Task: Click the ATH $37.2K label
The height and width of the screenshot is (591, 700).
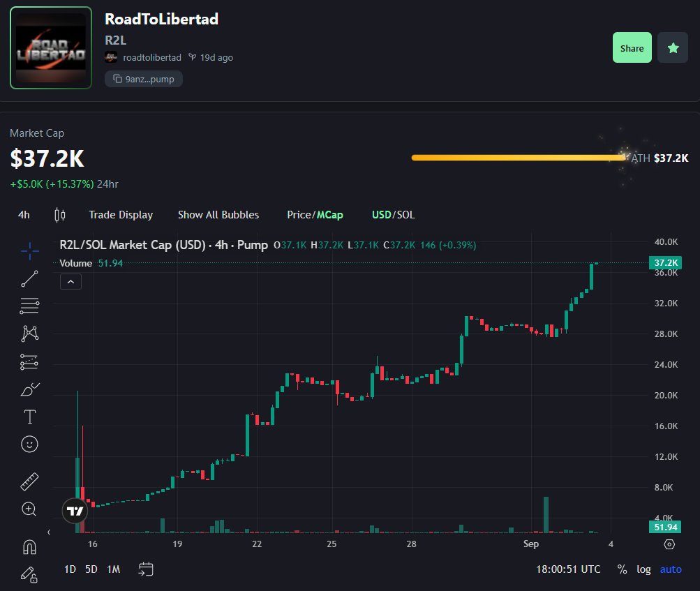Action: pyautogui.click(x=660, y=158)
